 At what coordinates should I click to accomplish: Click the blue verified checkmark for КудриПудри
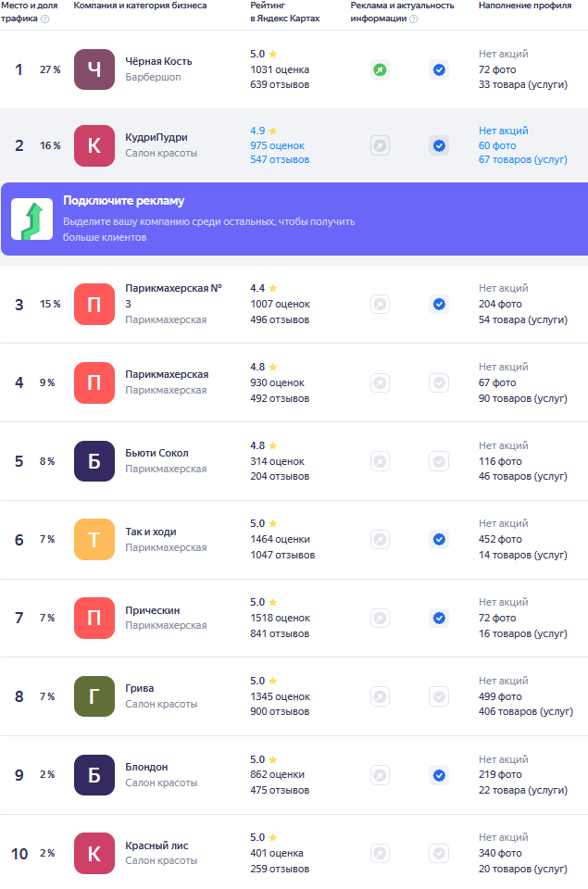pyautogui.click(x=439, y=145)
